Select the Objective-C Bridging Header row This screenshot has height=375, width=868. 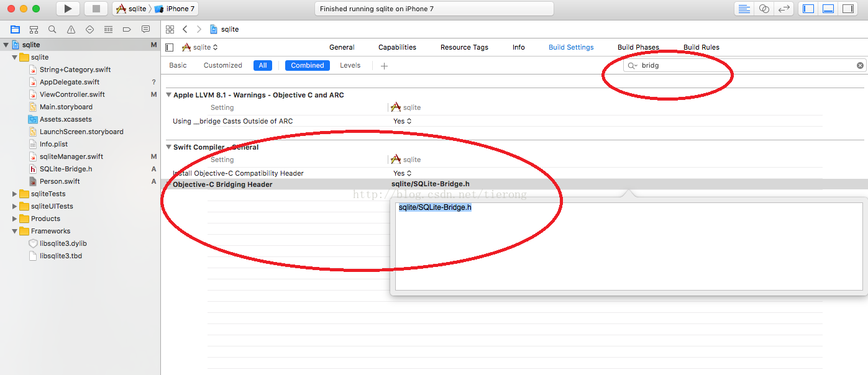point(514,184)
